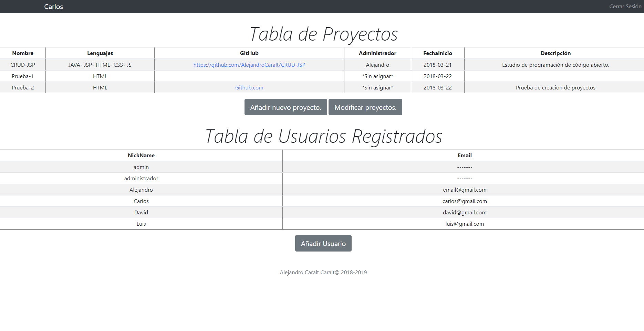Click the David nickname cell
644x331 pixels.
click(x=141, y=212)
